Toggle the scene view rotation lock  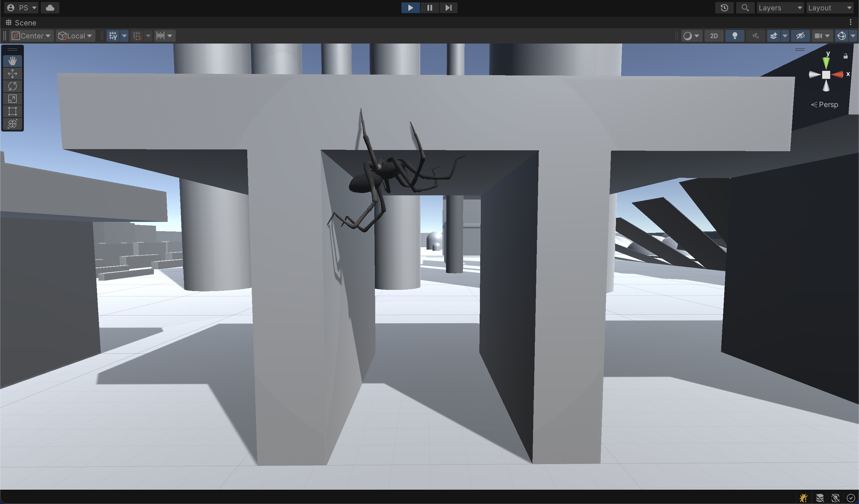(x=845, y=56)
